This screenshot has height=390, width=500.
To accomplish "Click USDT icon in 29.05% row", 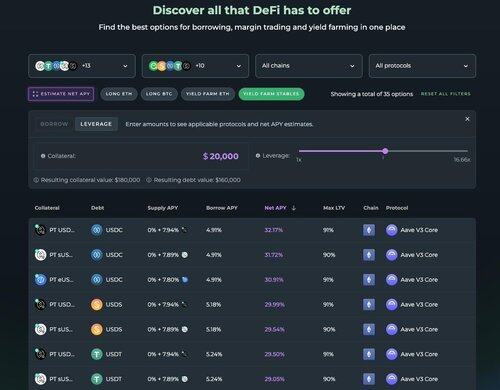I will click(x=97, y=379).
